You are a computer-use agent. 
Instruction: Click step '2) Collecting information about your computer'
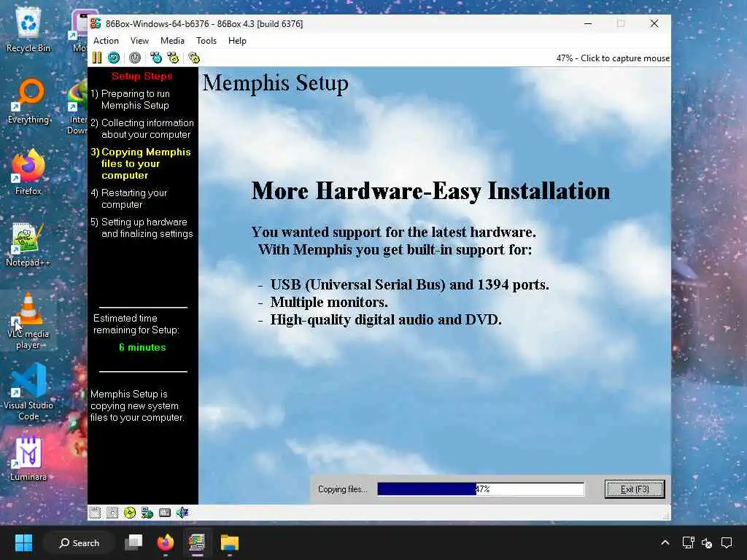click(142, 128)
